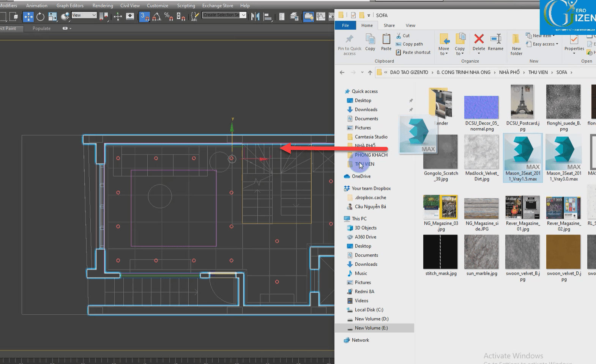Toggle the Spinner Snap button

181,16
